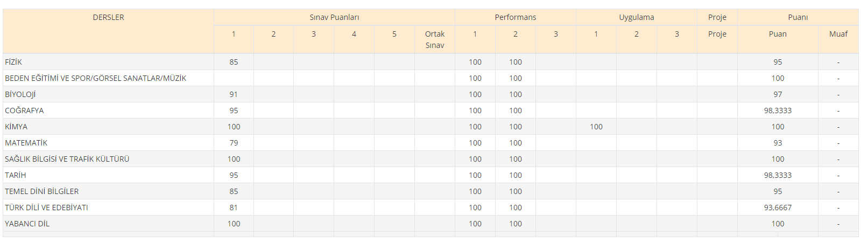
Task: Select the FİZİK course row label
Action: [x=13, y=62]
